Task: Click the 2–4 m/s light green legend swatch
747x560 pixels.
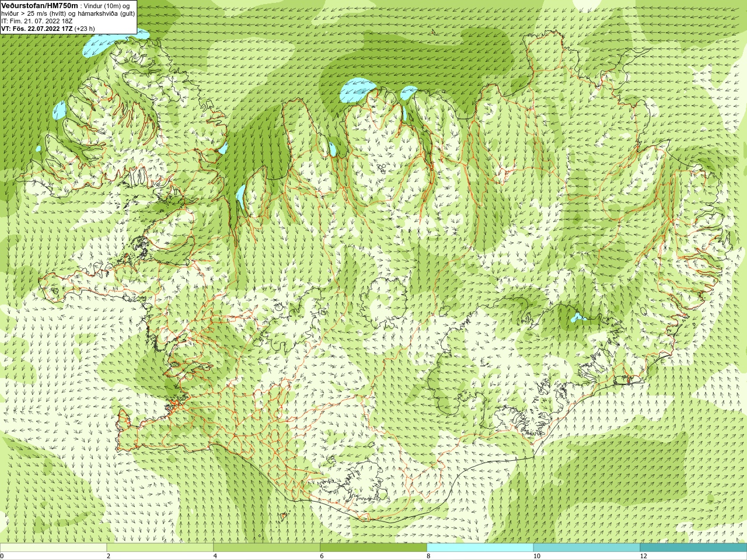Action: click(x=160, y=548)
